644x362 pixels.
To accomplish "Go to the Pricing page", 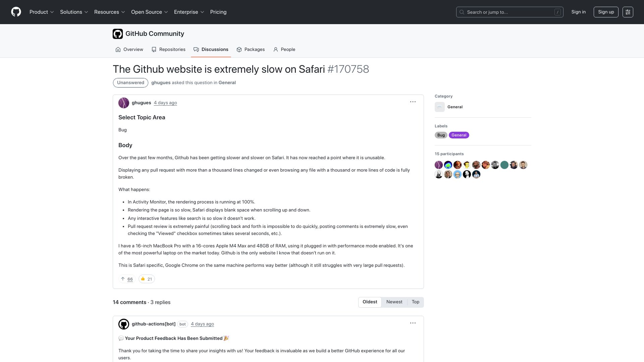I will (x=218, y=12).
